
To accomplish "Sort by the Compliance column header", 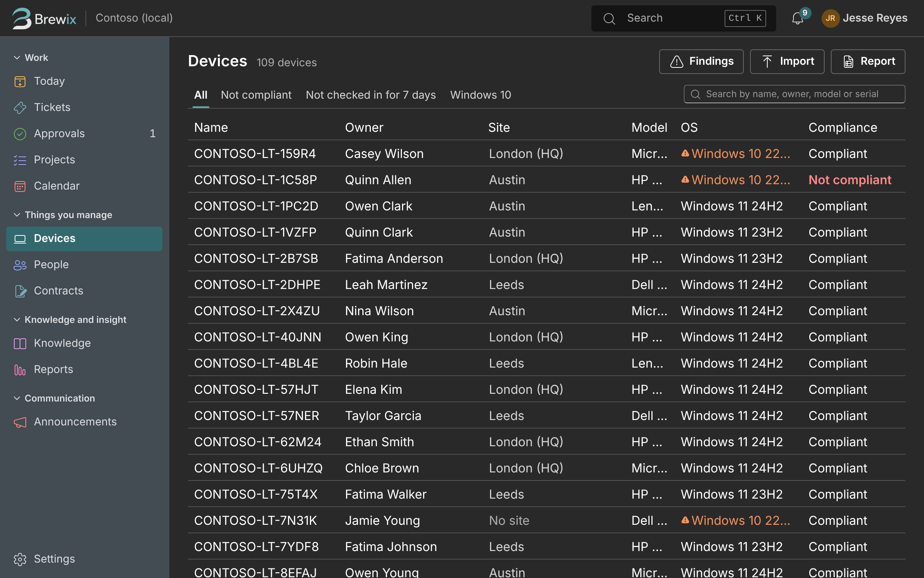I will 843,128.
